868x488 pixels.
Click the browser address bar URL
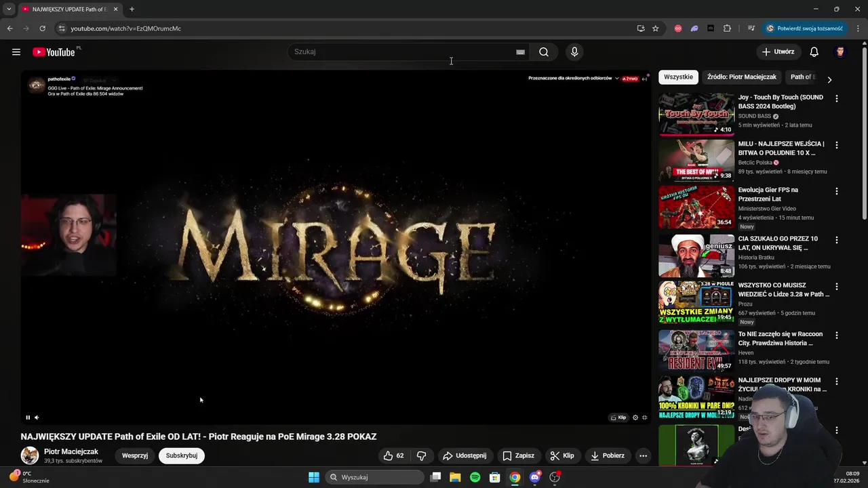coord(125,28)
